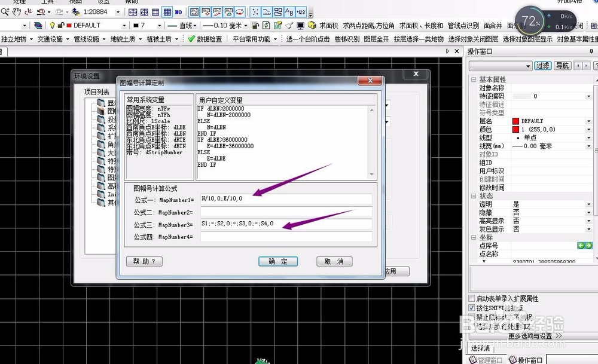
Task: Click red layer color swatch in toolbar
Action: tap(69, 26)
